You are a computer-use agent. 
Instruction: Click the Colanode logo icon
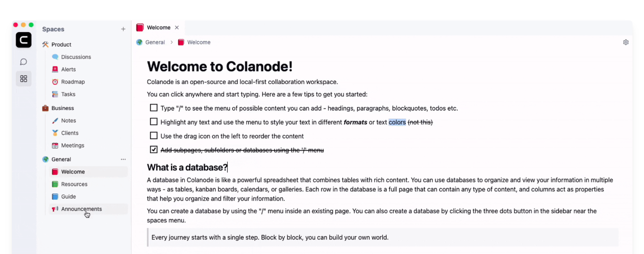click(x=24, y=40)
